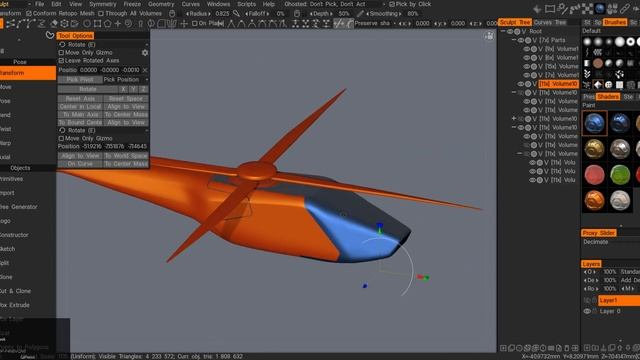This screenshot has height=360, width=640.
Task: Click the Decimate option under Proxy Slider
Action: coord(596,242)
